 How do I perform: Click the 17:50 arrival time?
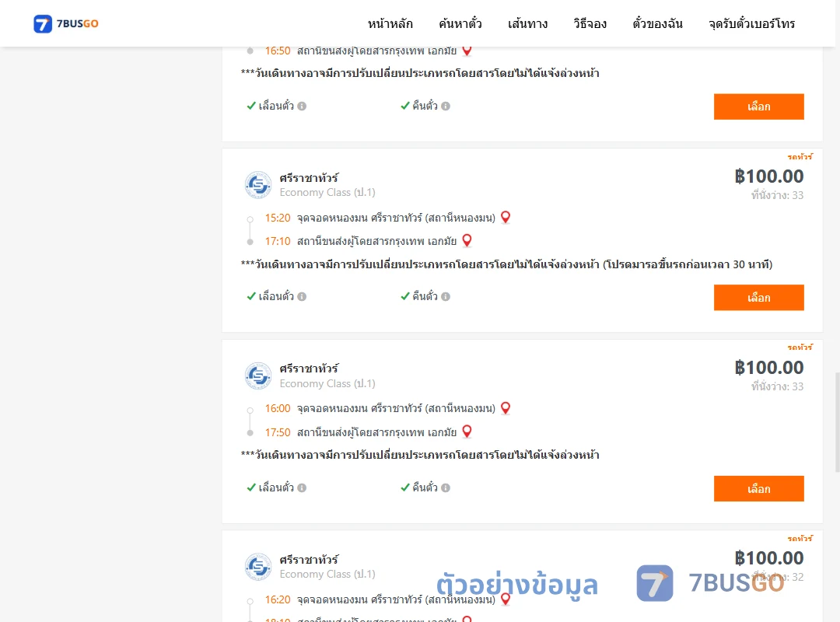tap(278, 432)
